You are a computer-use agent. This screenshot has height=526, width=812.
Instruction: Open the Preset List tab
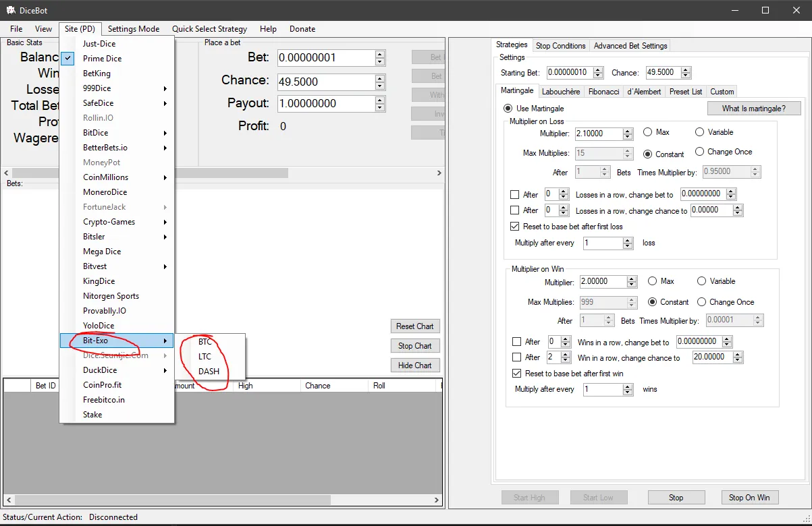tap(686, 91)
